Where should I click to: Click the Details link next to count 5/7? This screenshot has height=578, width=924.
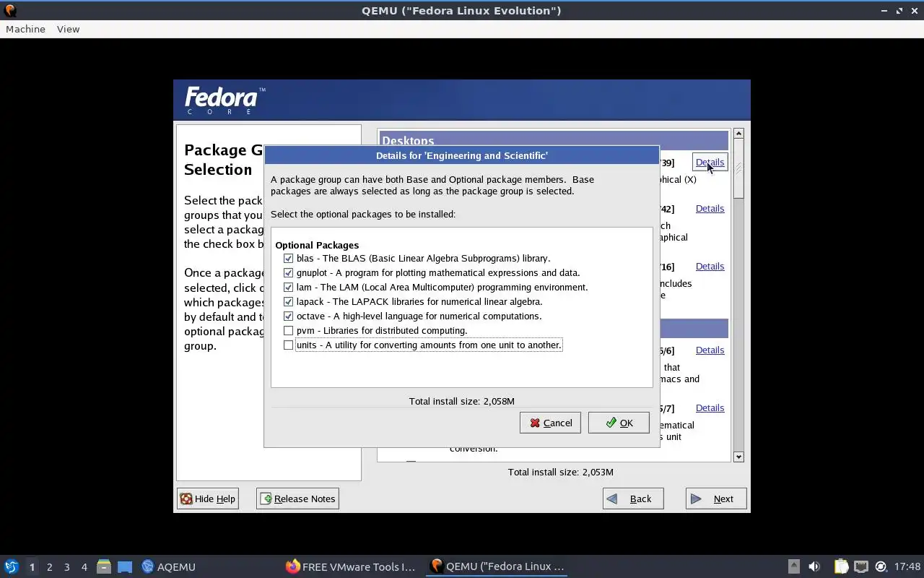coord(710,407)
